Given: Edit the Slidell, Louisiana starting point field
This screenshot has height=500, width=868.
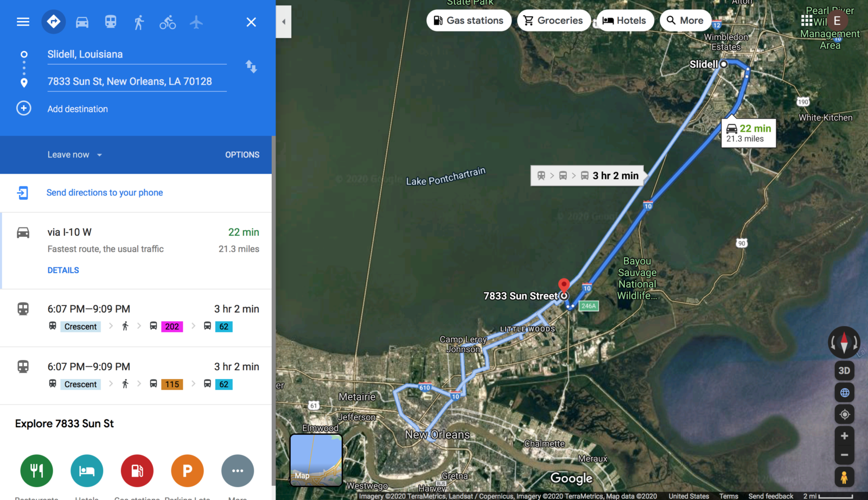Looking at the screenshot, I should point(137,54).
